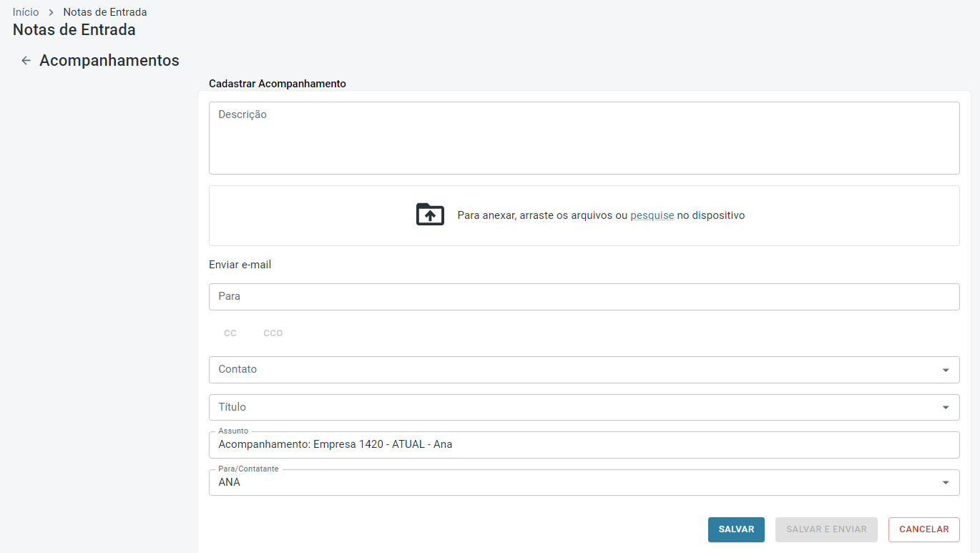Toggle the CCO recipients field

[273, 333]
